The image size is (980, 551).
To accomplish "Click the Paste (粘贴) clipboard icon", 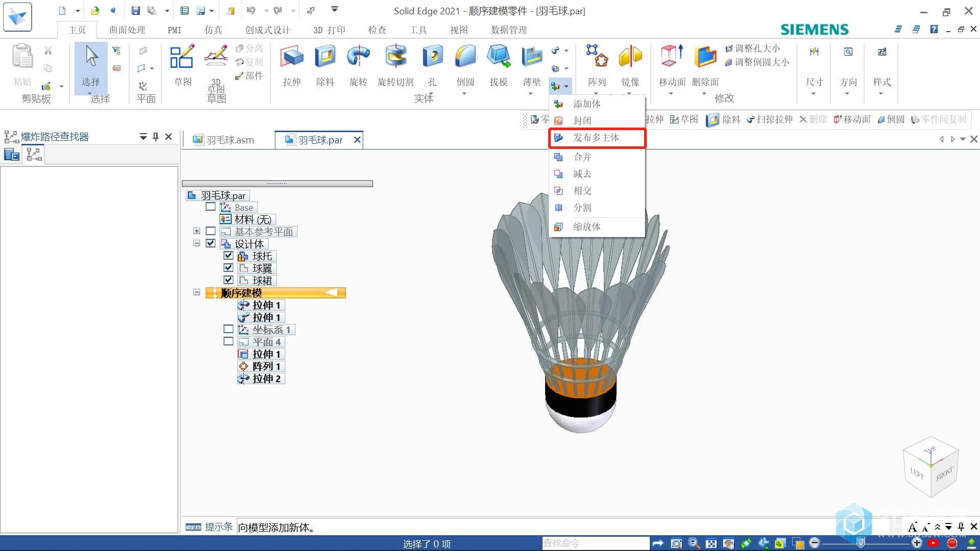I will [22, 57].
